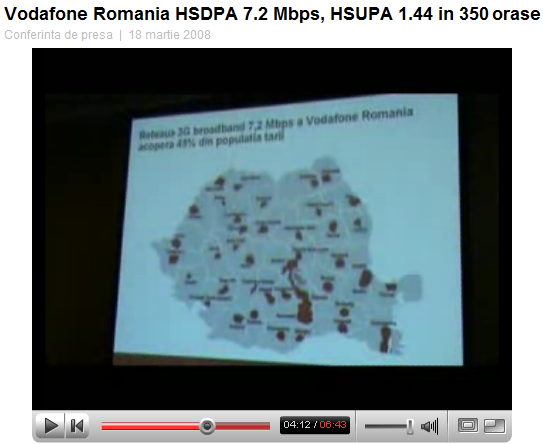
Task: Click the unplayed part of the progress bar
Action: 242,426
